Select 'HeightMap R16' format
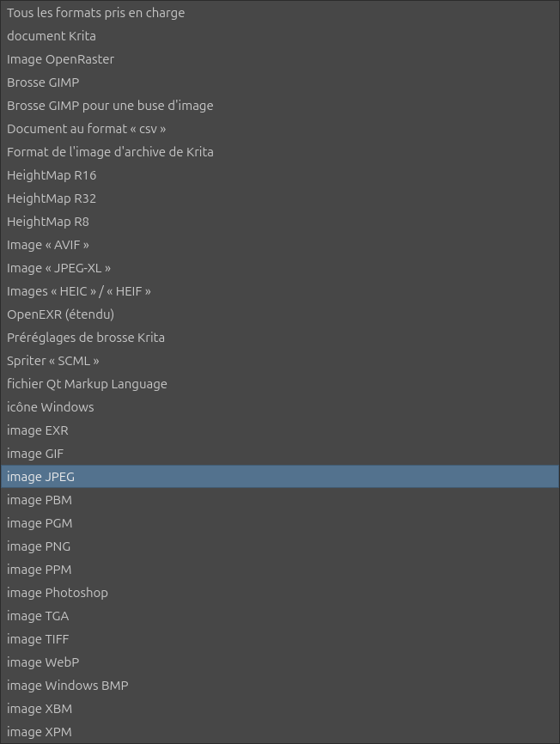 tap(280, 175)
